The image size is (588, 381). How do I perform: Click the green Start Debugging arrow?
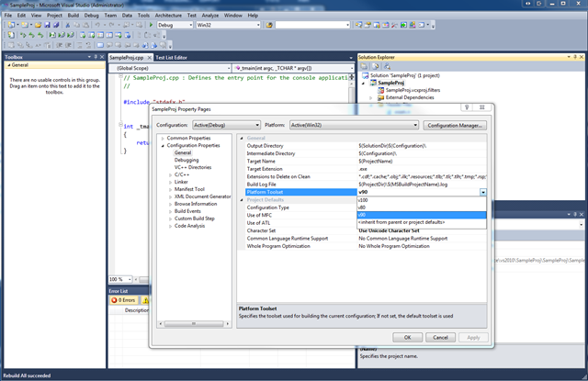tap(151, 25)
